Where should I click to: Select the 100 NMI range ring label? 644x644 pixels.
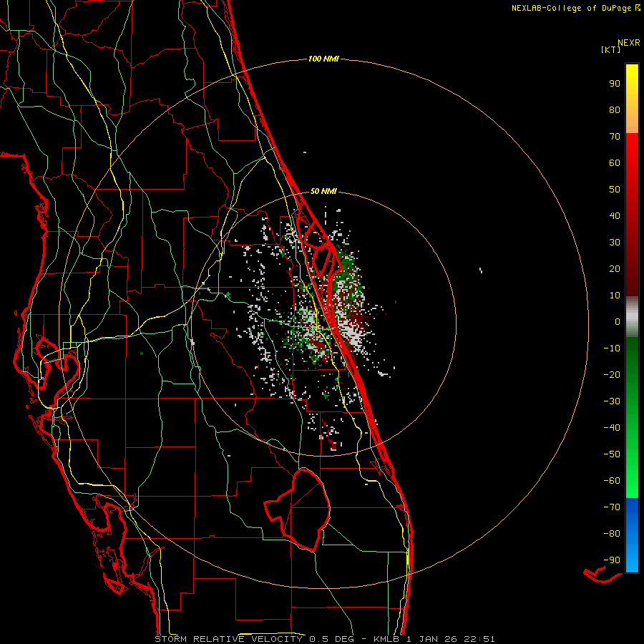pos(323,59)
